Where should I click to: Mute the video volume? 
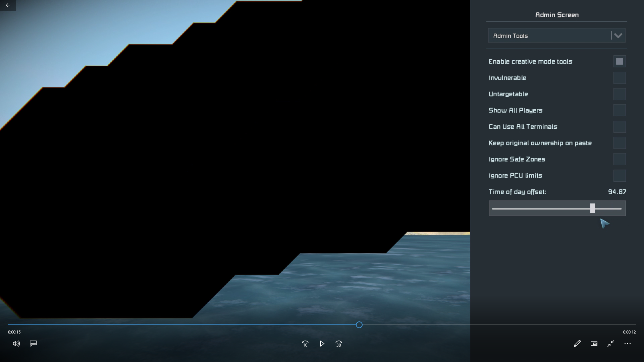16,344
